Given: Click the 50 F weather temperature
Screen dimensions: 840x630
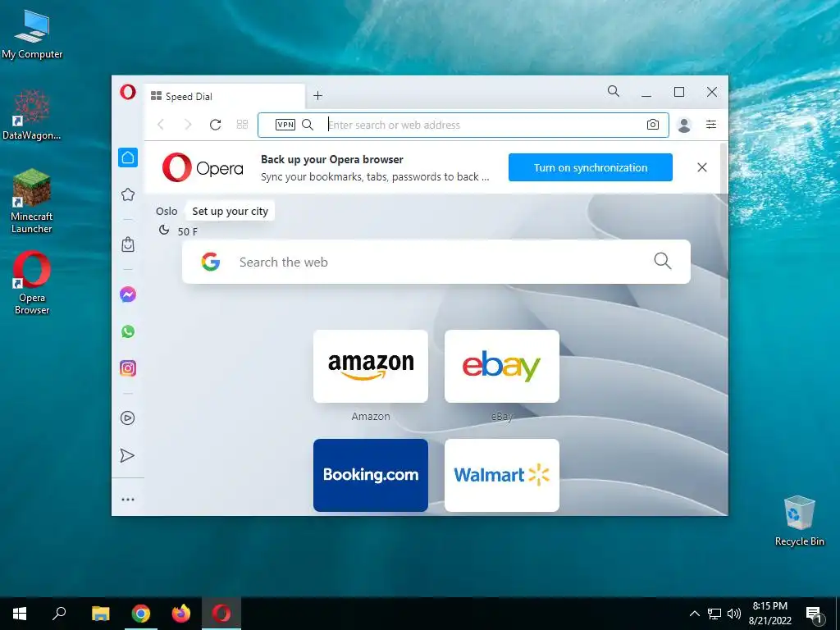Looking at the screenshot, I should [188, 231].
